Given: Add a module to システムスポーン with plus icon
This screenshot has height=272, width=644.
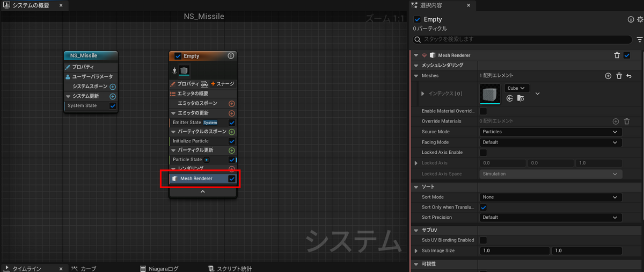Looking at the screenshot, I should pyautogui.click(x=113, y=87).
